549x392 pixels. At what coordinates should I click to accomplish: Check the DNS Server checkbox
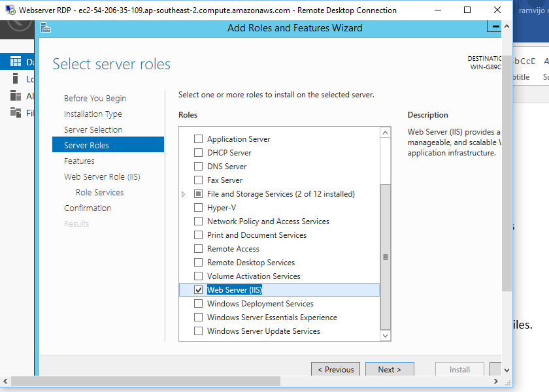(x=198, y=166)
